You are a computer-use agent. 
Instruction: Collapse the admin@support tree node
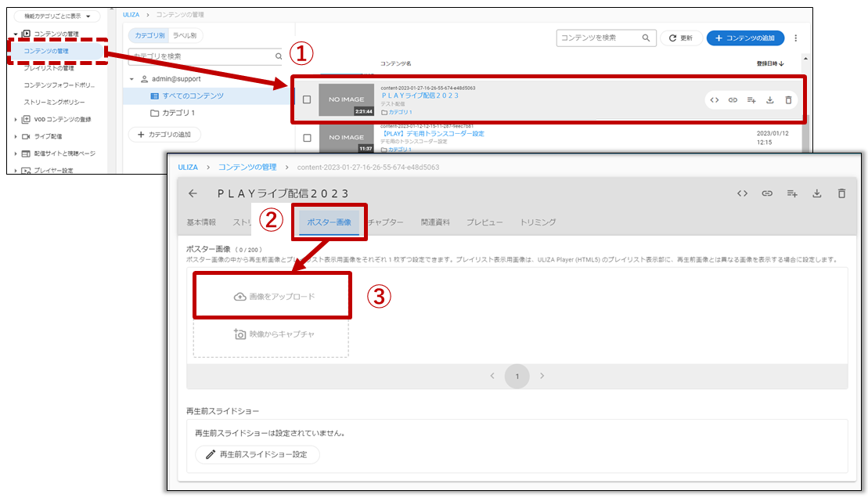point(132,79)
